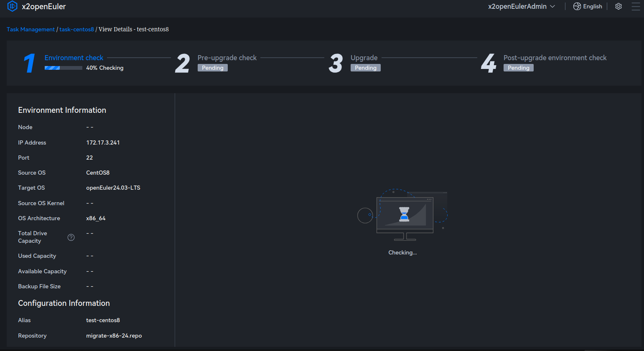Click the Pending badge under Pre-upgrade check

[212, 68]
